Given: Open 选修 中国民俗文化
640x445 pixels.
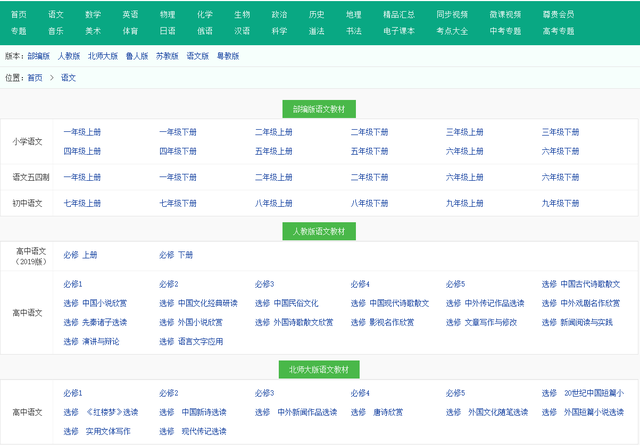Looking at the screenshot, I should pos(287,303).
